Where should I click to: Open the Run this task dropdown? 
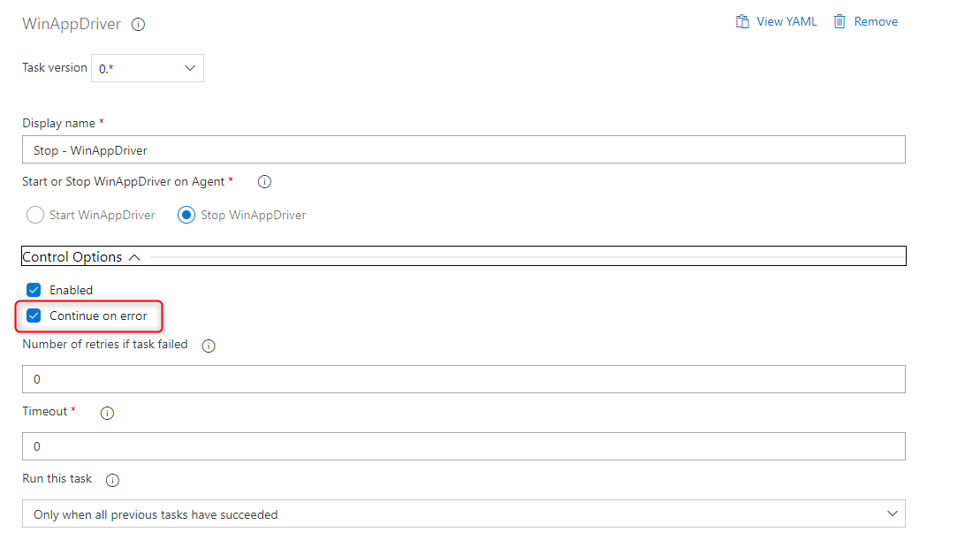463,513
